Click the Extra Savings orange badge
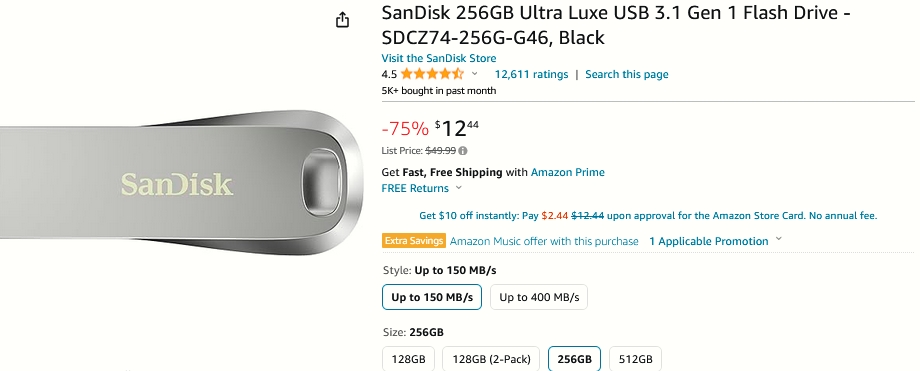This screenshot has height=371, width=920. pos(414,241)
